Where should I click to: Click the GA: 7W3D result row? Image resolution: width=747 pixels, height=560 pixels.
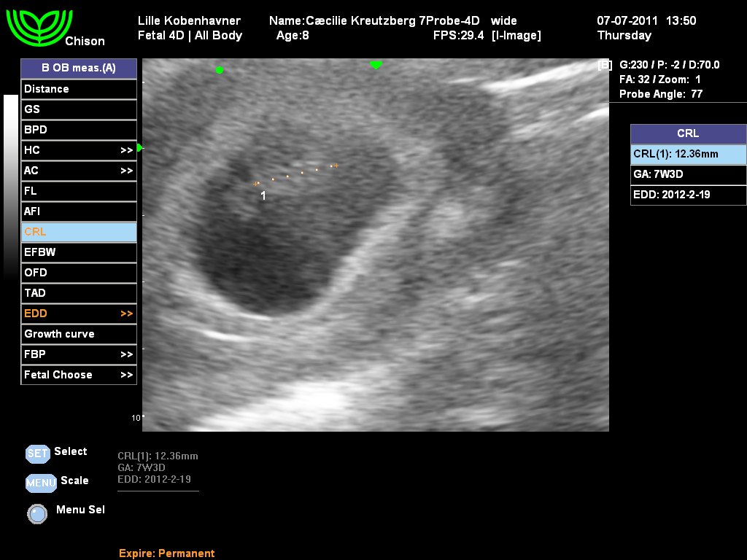[688, 175]
